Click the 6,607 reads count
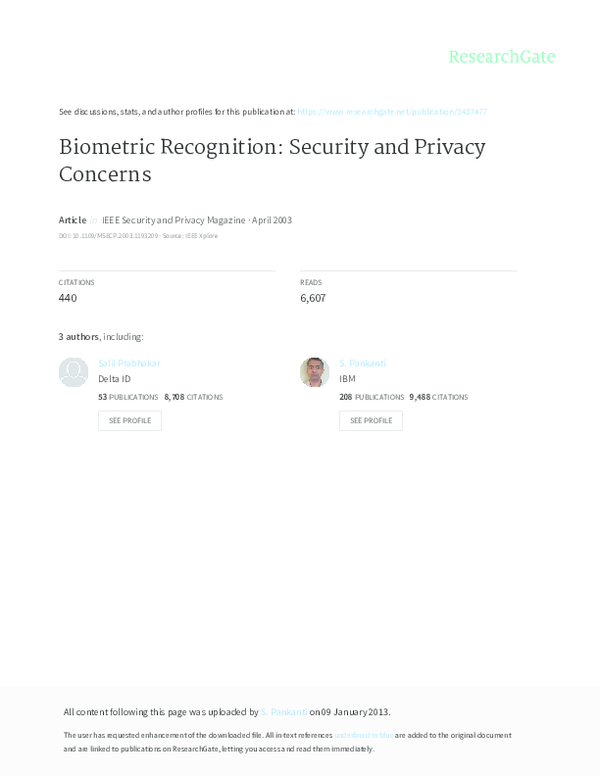 [313, 298]
